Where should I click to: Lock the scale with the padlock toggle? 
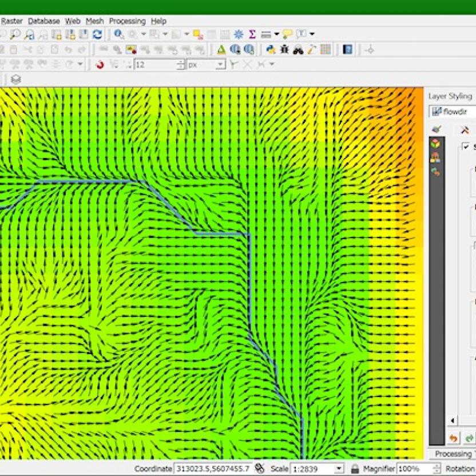(355, 468)
